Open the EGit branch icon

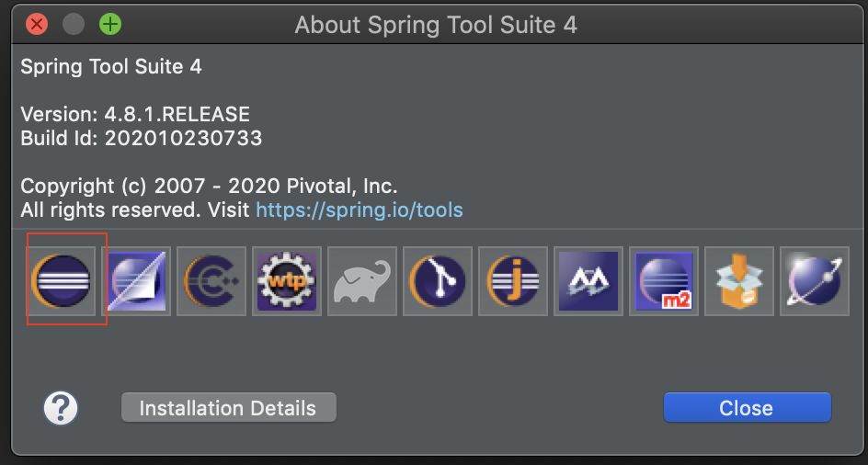[x=438, y=280]
